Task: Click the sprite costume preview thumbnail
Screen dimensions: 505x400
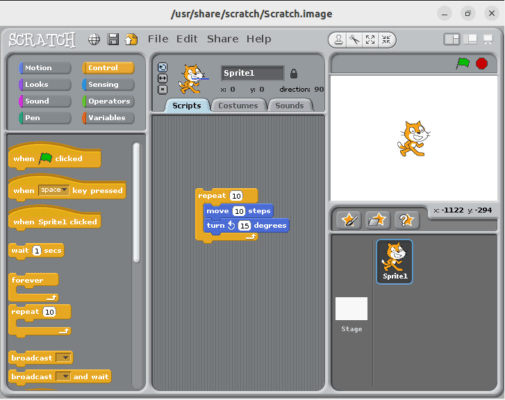Action: [x=193, y=79]
